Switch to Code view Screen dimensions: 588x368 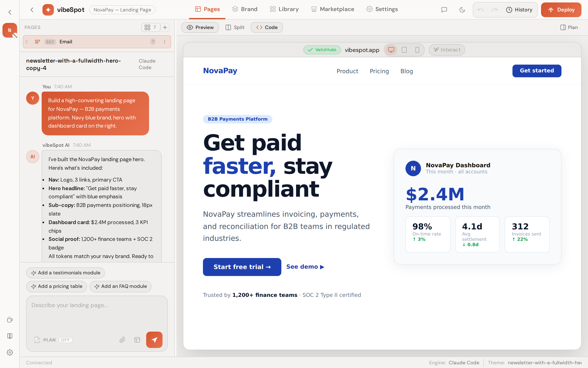pos(267,27)
